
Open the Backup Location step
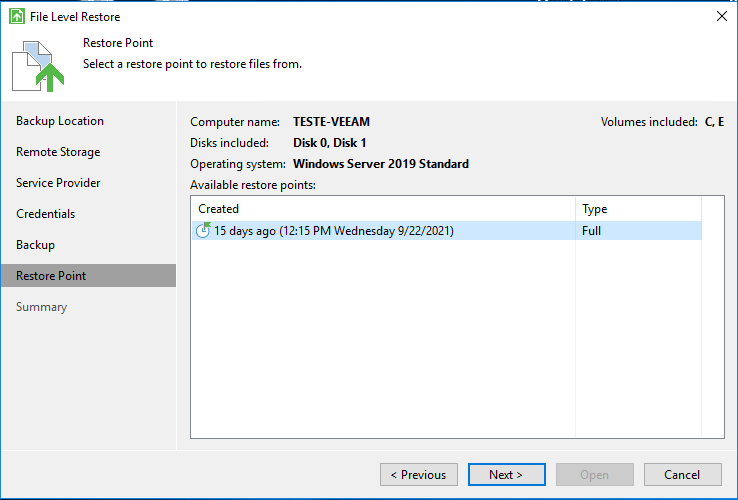tap(60, 121)
